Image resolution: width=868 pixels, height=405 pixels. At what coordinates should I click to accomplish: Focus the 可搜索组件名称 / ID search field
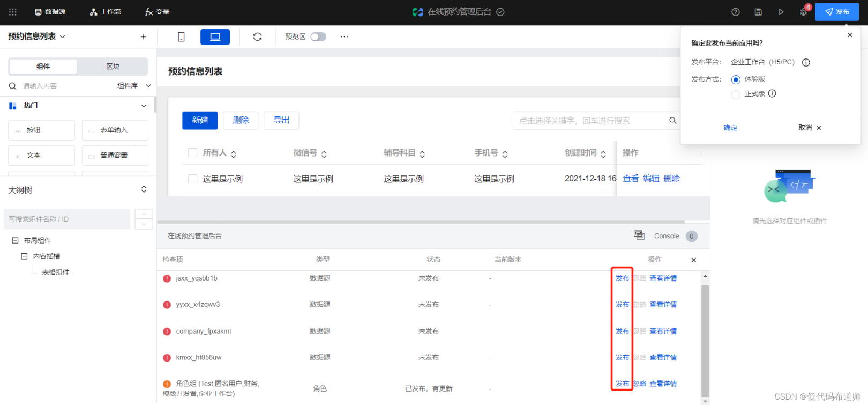click(67, 219)
